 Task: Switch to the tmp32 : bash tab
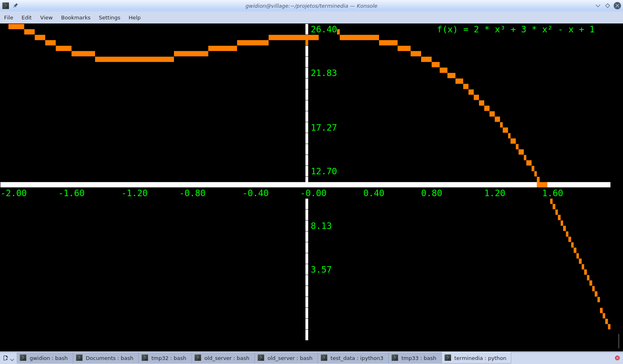coord(168,358)
